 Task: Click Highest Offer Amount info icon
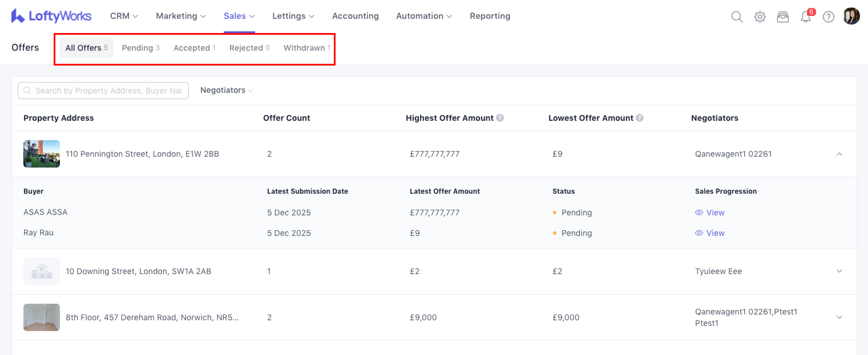pos(500,118)
